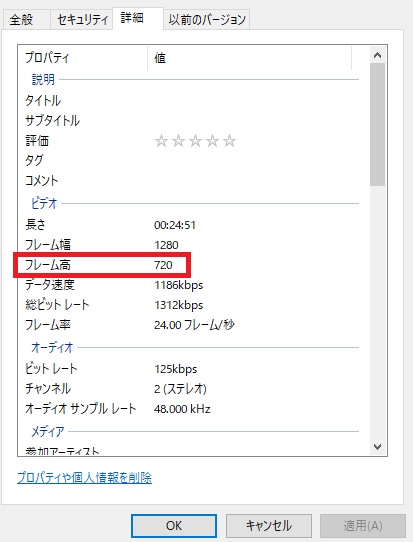
Task: Set rating to four stars
Action: point(212,141)
